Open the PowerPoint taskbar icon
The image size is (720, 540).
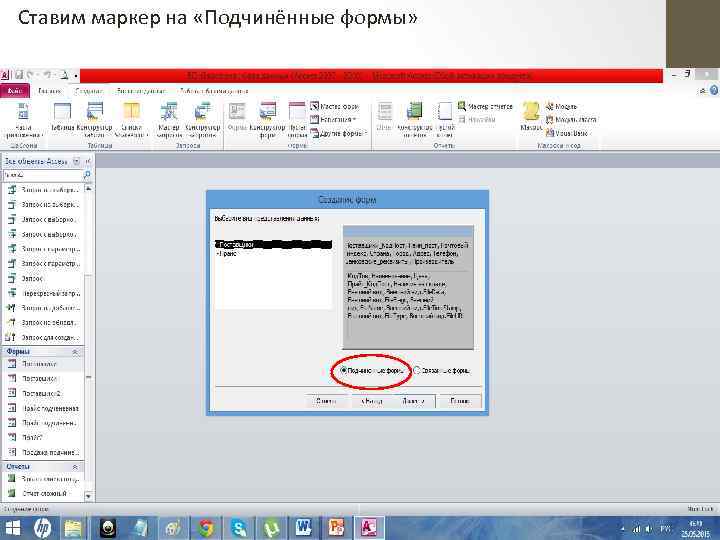(336, 528)
